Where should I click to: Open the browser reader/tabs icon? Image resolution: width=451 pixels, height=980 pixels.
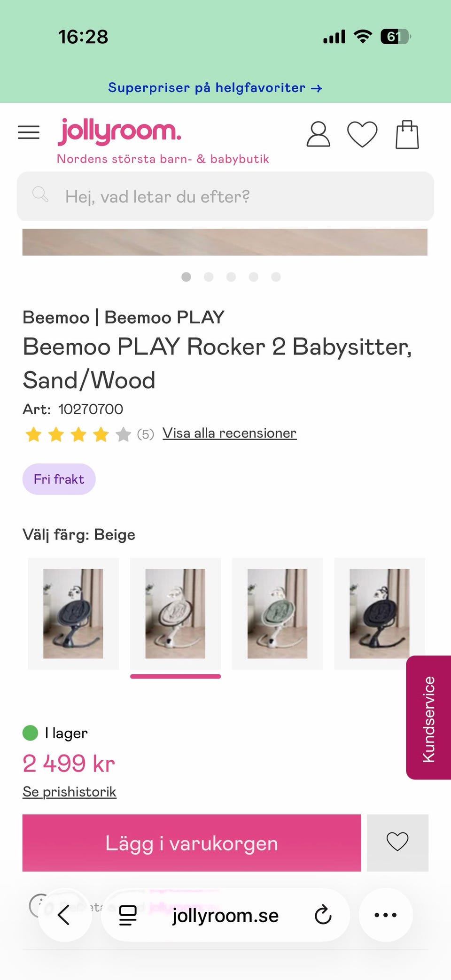click(127, 915)
